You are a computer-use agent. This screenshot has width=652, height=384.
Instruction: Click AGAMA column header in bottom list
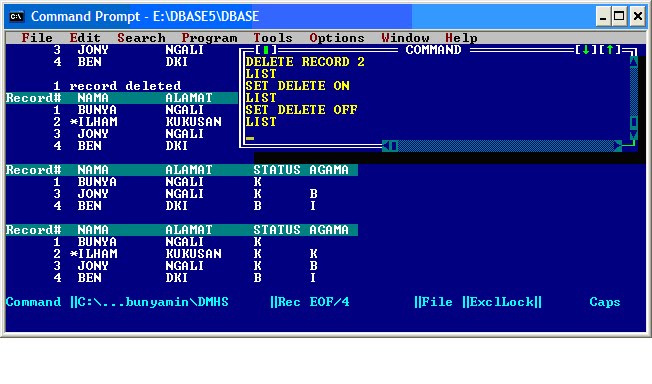point(329,230)
